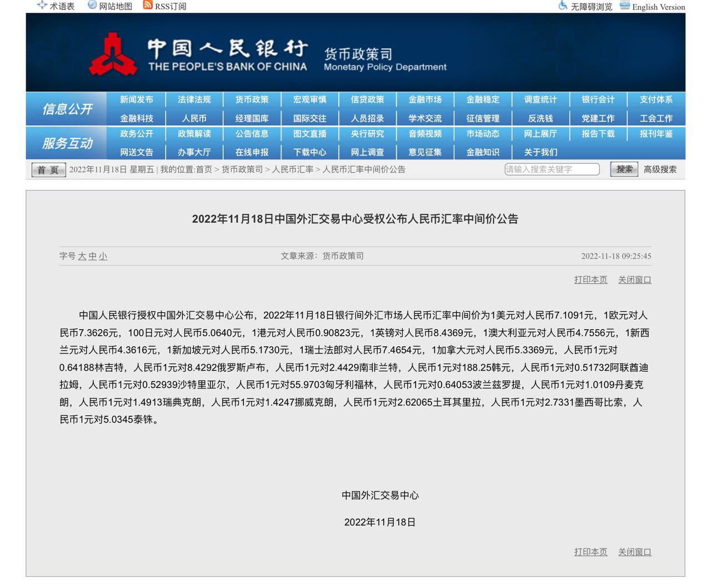This screenshot has height=588, width=711.
Task: Open 高级搜索 advanced search link
Action: pos(660,170)
